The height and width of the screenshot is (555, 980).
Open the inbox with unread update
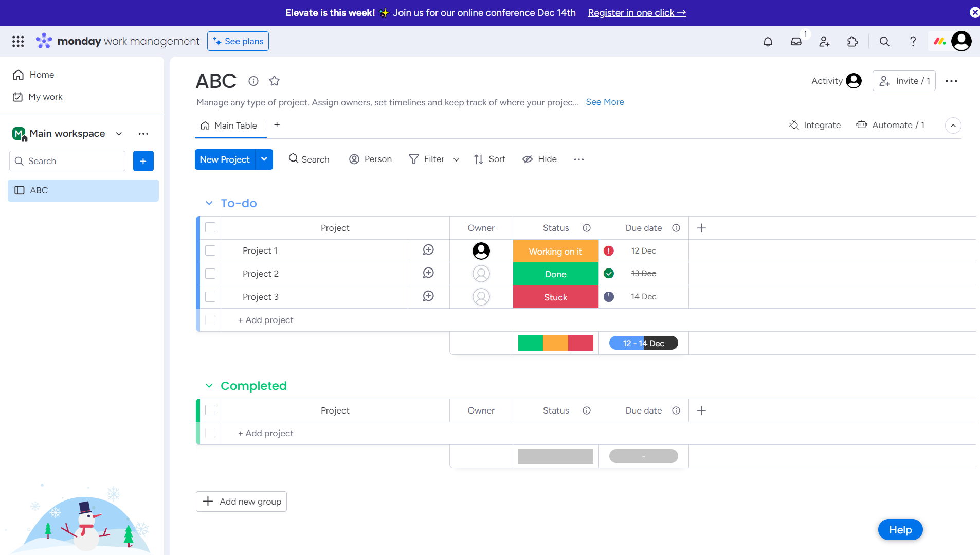point(797,42)
